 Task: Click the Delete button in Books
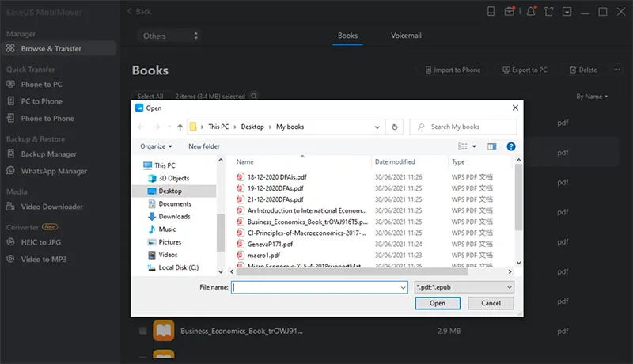pos(583,70)
